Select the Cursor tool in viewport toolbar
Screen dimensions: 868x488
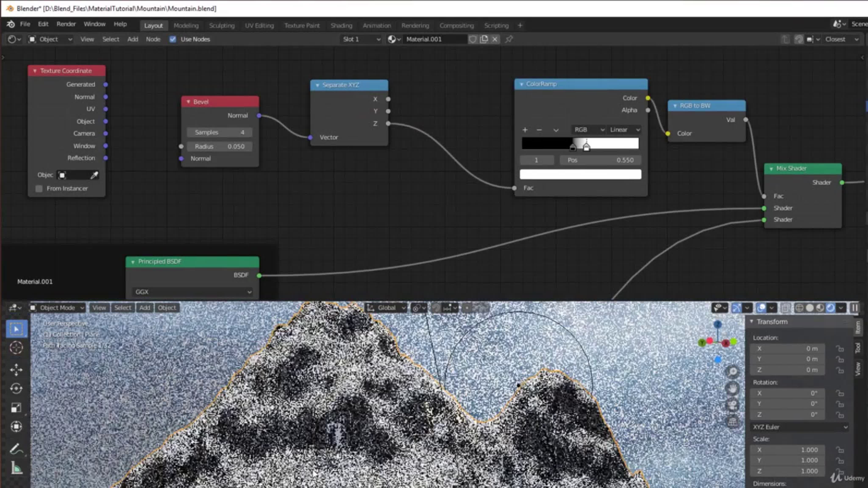click(x=16, y=347)
